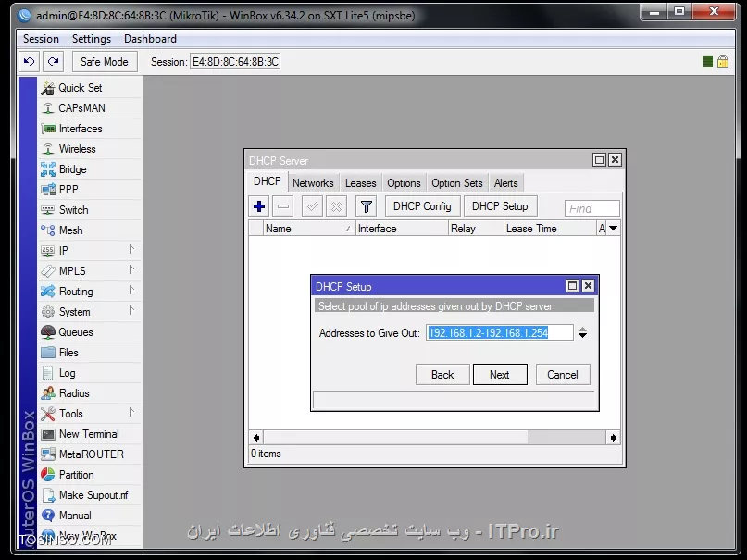Open the Bridge menu icon

click(47, 169)
